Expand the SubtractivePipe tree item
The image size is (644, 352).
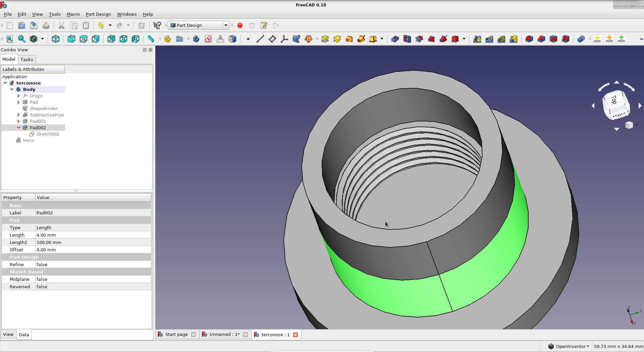click(19, 115)
